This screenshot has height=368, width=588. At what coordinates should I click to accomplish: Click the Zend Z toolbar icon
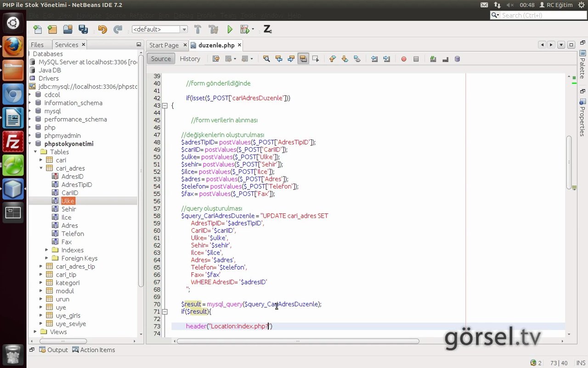[x=267, y=29]
